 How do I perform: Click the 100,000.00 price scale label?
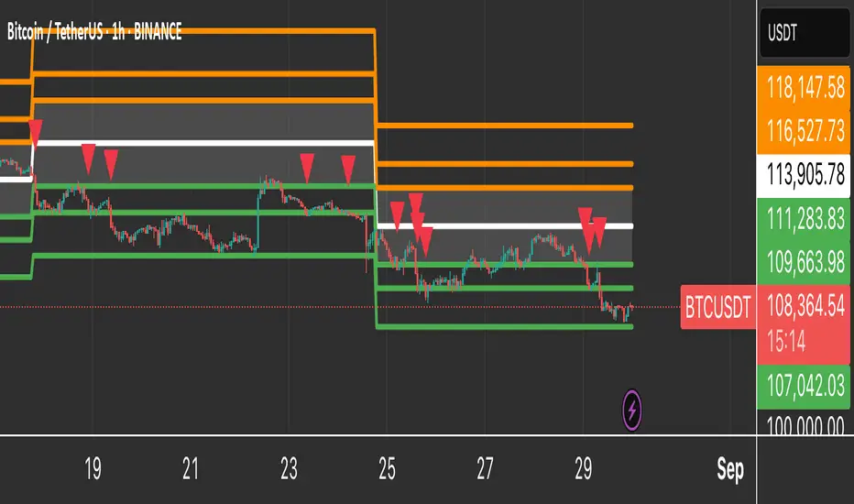(x=805, y=425)
